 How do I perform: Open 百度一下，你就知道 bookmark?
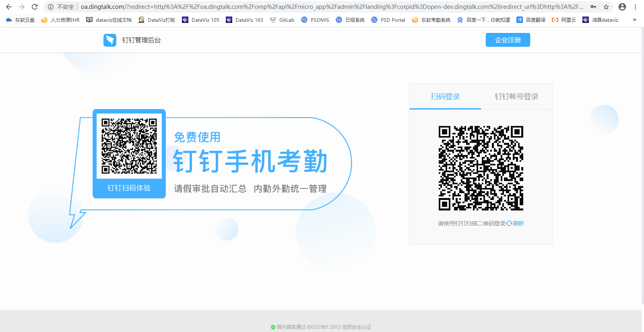point(483,20)
